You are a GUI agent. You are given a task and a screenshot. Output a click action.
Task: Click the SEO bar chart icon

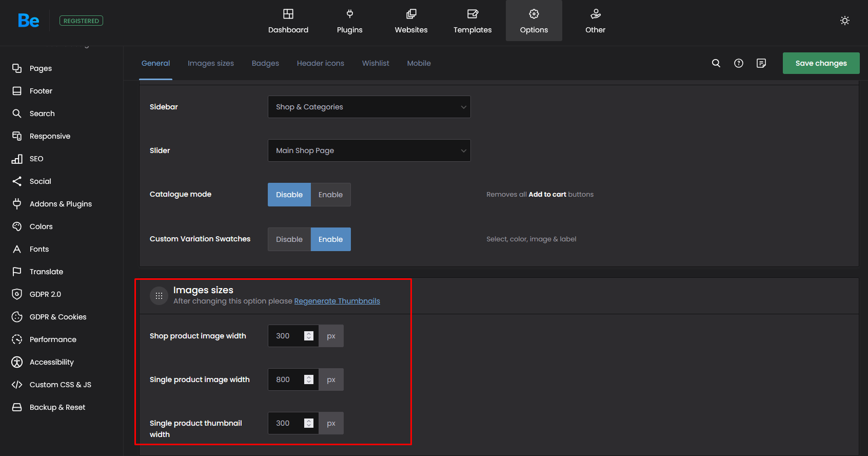pos(17,159)
